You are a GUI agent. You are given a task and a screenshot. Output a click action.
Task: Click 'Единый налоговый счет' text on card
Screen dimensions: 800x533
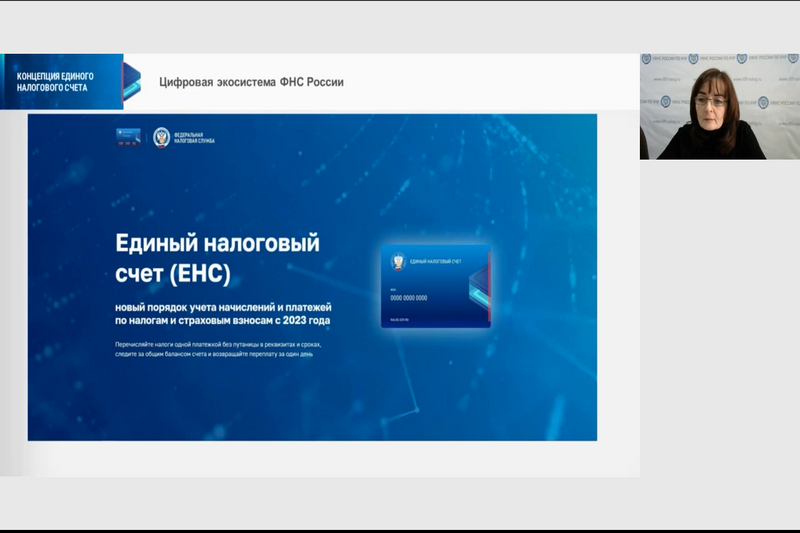[436, 261]
